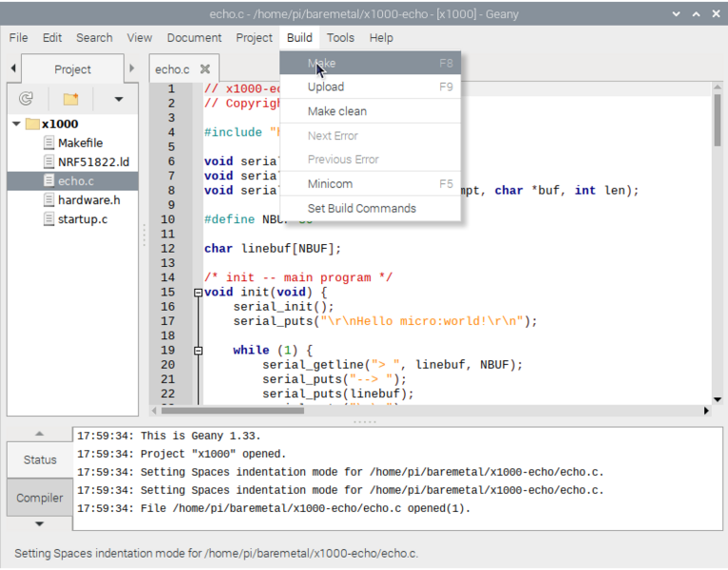The height and width of the screenshot is (570, 728).
Task: Open the Document menu
Action: (x=194, y=38)
